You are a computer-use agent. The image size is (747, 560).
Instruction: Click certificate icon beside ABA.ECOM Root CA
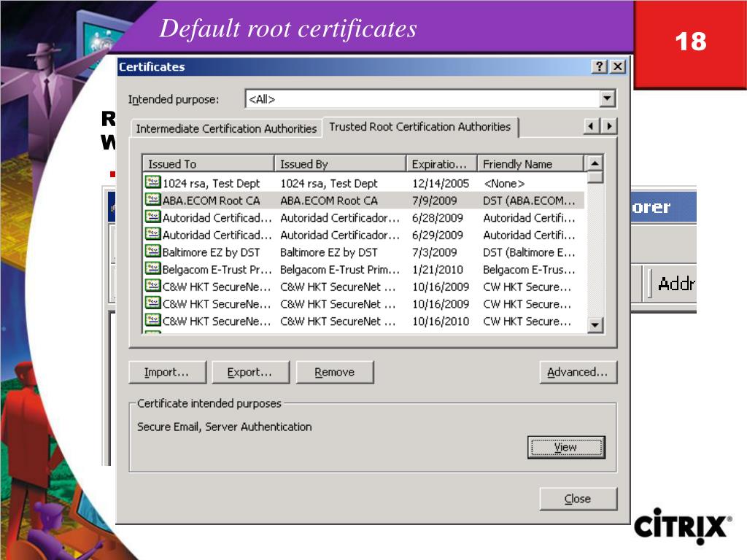click(x=152, y=200)
